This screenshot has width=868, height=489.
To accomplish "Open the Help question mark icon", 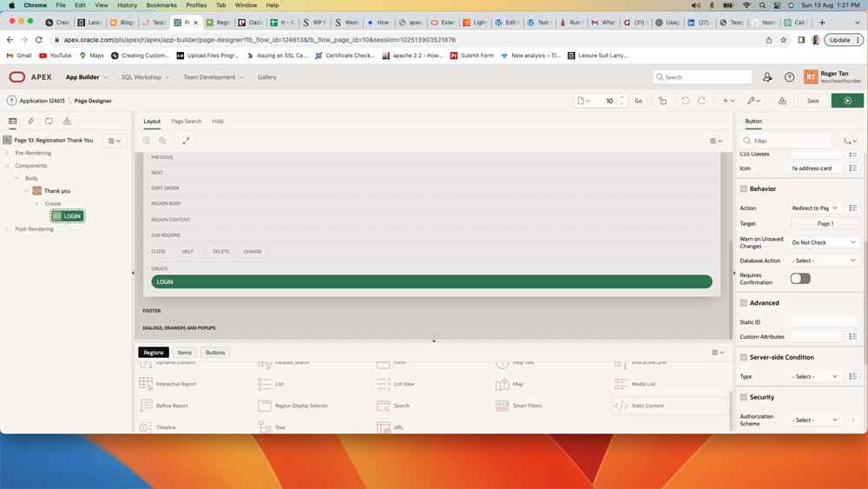I will [x=789, y=77].
